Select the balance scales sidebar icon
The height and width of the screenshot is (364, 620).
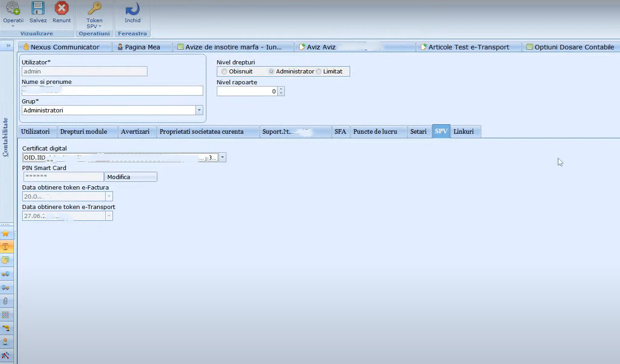click(x=6, y=247)
